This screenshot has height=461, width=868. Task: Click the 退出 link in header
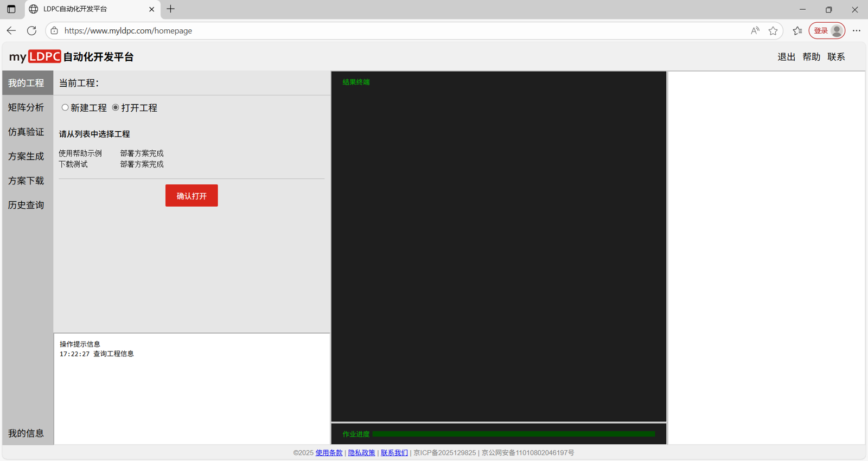786,57
